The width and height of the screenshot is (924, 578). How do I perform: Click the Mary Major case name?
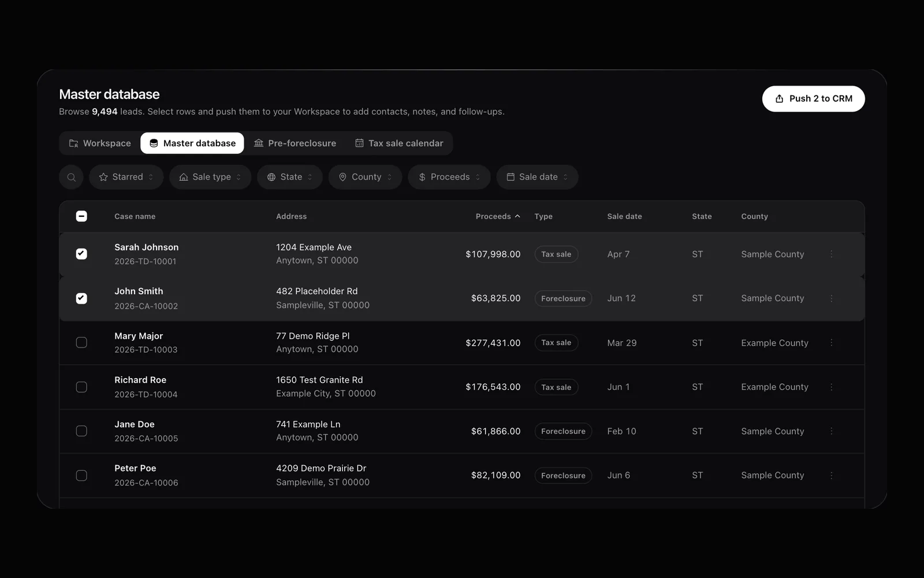pos(139,336)
